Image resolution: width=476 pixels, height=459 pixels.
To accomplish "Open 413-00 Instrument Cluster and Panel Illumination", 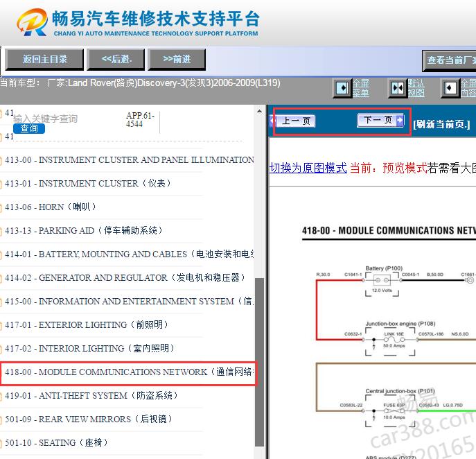I will pyautogui.click(x=129, y=159).
